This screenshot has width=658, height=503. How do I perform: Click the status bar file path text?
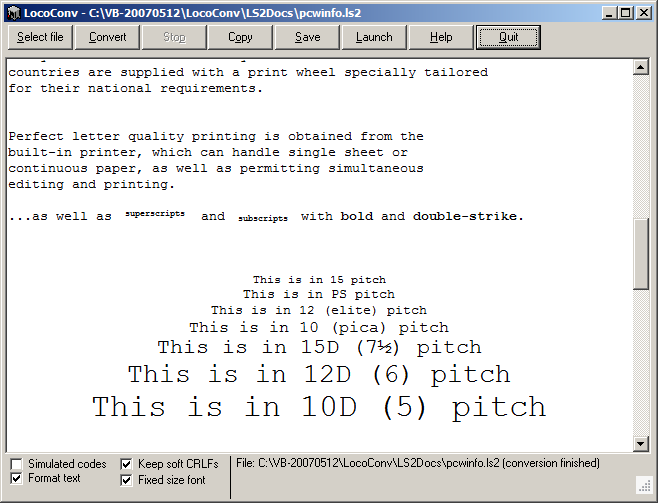point(418,463)
